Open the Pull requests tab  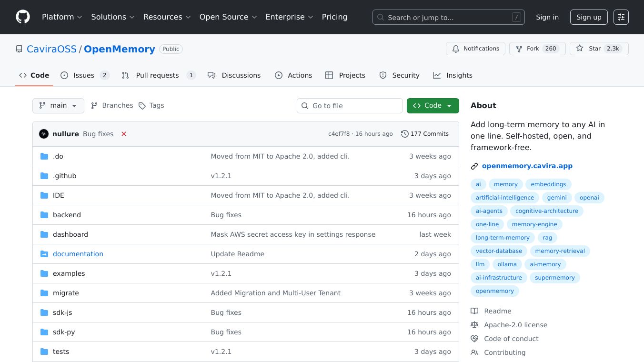[158, 75]
